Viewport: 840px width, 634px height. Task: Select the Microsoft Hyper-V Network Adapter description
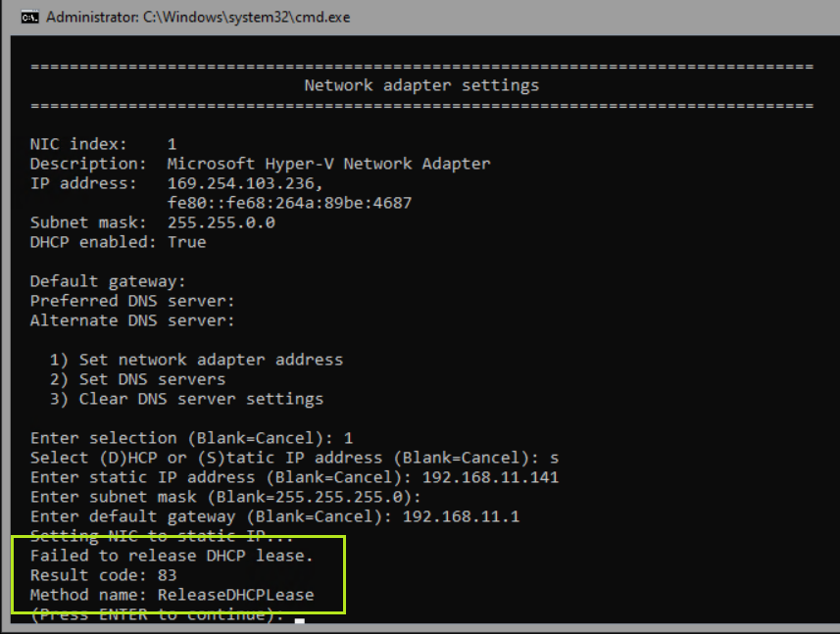point(328,164)
